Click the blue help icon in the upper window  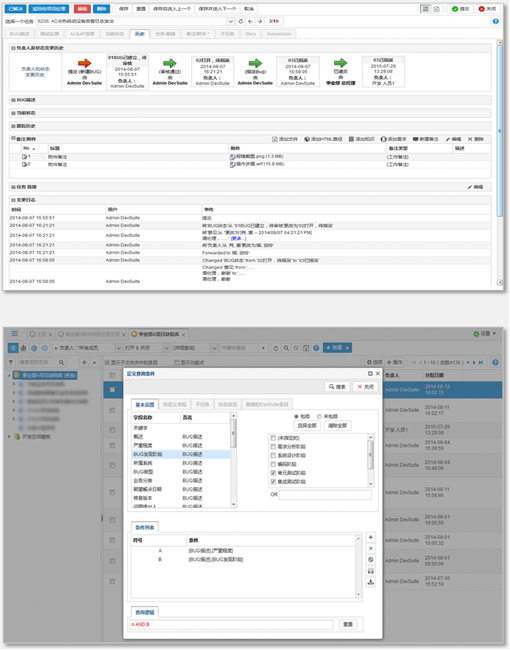click(x=495, y=21)
